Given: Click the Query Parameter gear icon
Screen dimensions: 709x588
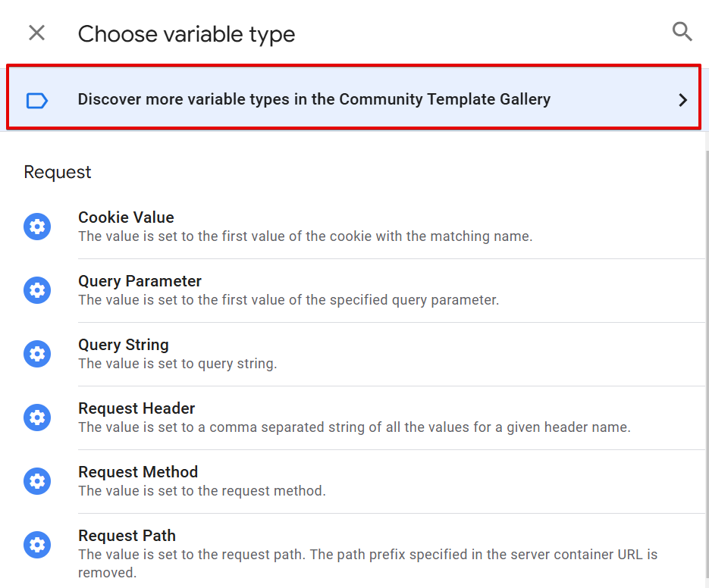Looking at the screenshot, I should [x=37, y=290].
